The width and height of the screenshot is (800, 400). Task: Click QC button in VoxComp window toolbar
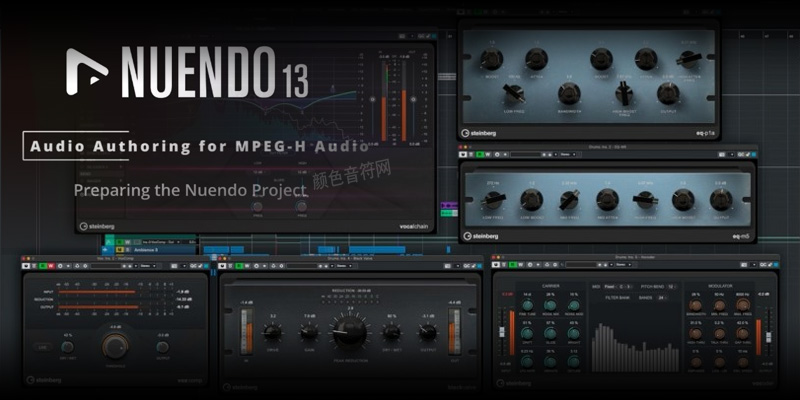[193, 266]
